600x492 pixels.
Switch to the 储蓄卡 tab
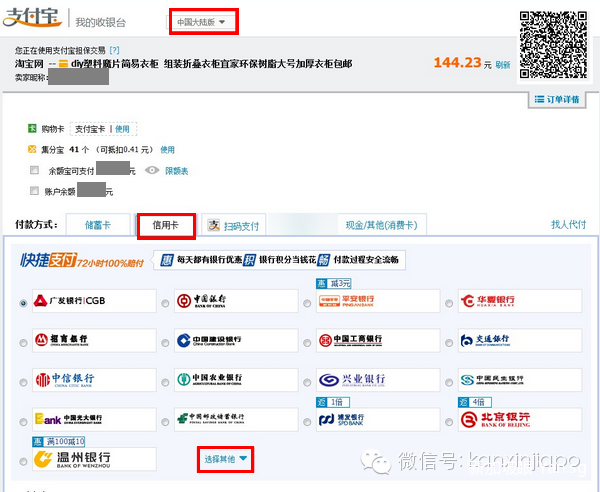pos(100,225)
